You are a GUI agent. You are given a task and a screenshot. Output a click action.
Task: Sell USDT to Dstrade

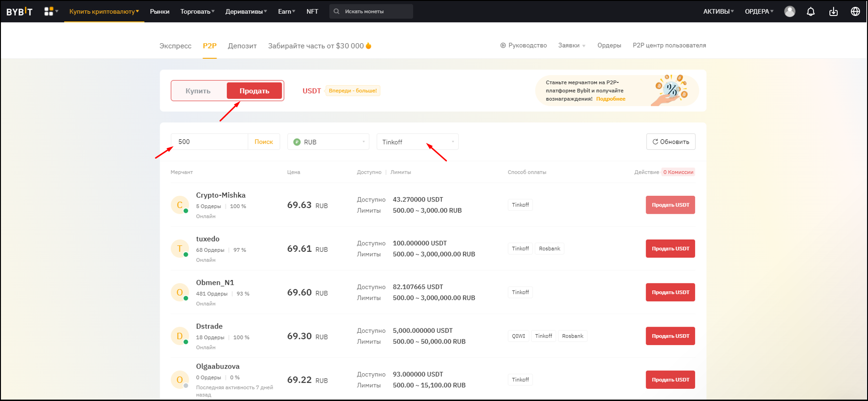(x=670, y=336)
